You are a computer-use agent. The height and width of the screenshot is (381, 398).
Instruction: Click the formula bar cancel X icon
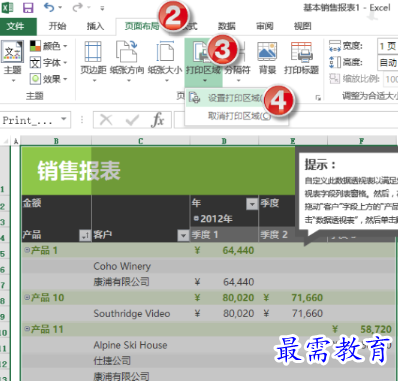pos(106,120)
